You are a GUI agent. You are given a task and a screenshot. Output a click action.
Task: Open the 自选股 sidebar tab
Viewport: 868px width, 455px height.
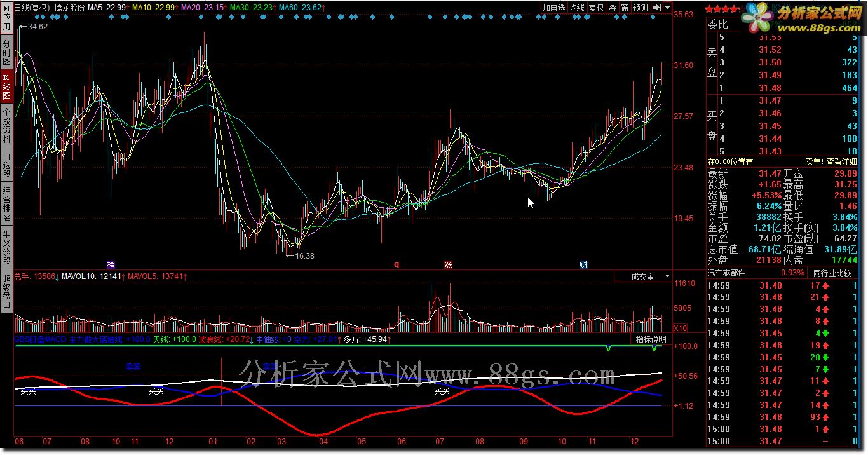pos(6,165)
